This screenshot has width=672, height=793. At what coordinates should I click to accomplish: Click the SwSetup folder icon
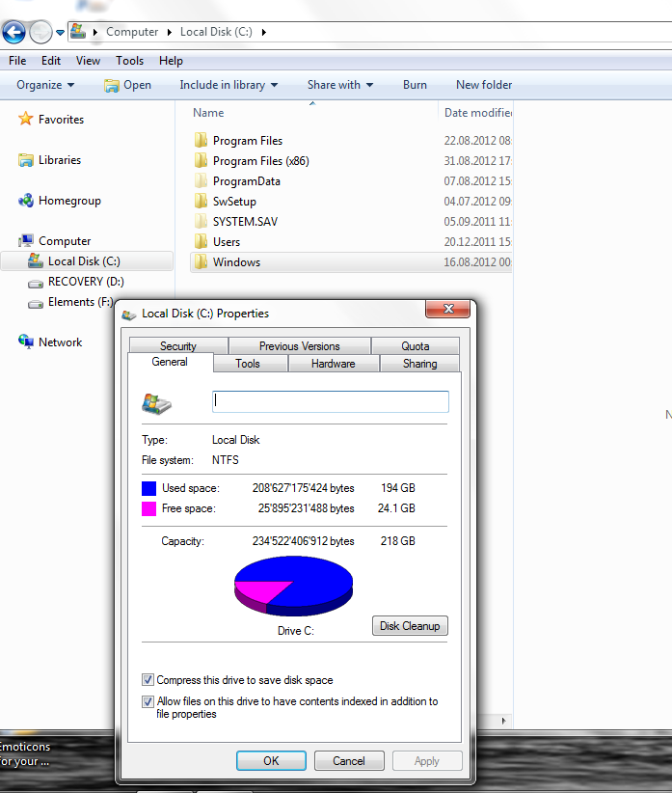[x=201, y=201]
